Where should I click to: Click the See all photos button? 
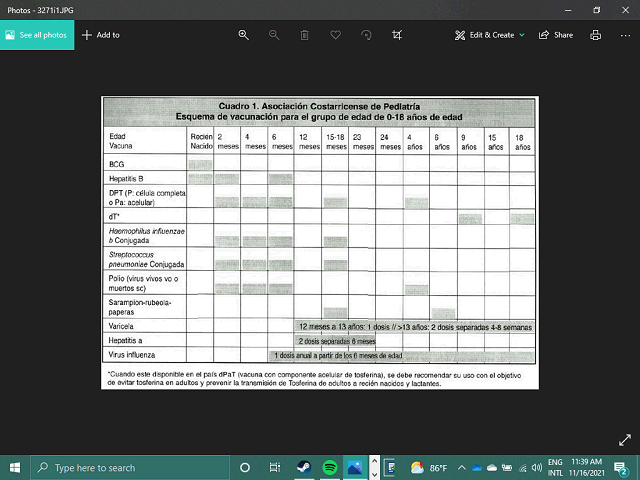tap(37, 35)
